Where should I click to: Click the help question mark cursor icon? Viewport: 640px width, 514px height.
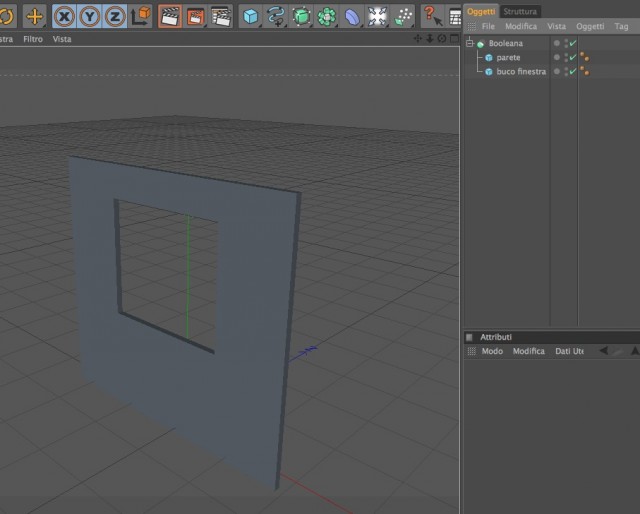433,16
